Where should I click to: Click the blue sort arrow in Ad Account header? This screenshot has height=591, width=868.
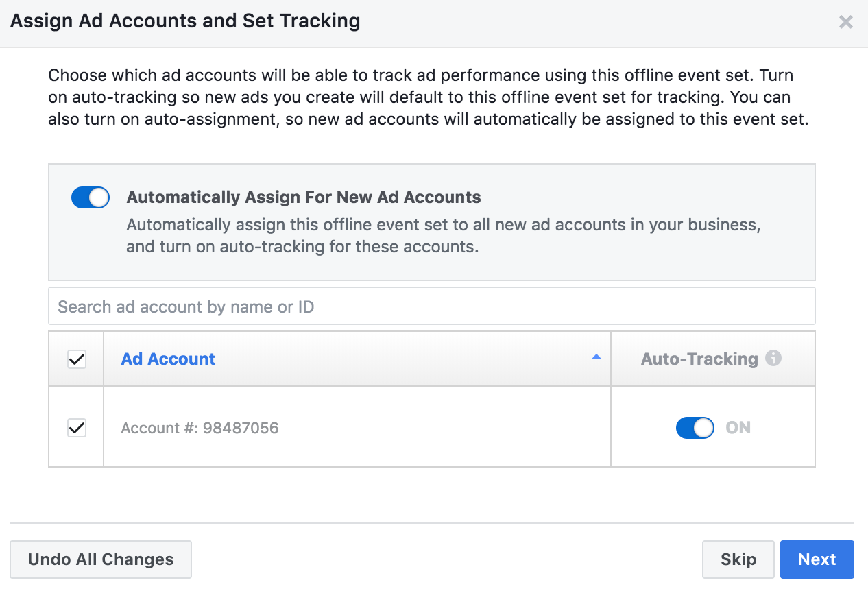tap(596, 357)
